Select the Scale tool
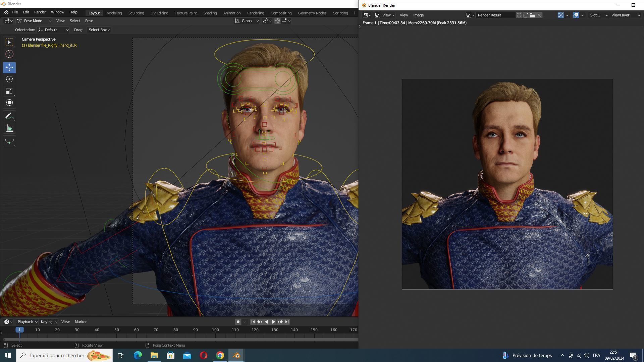 [9, 91]
